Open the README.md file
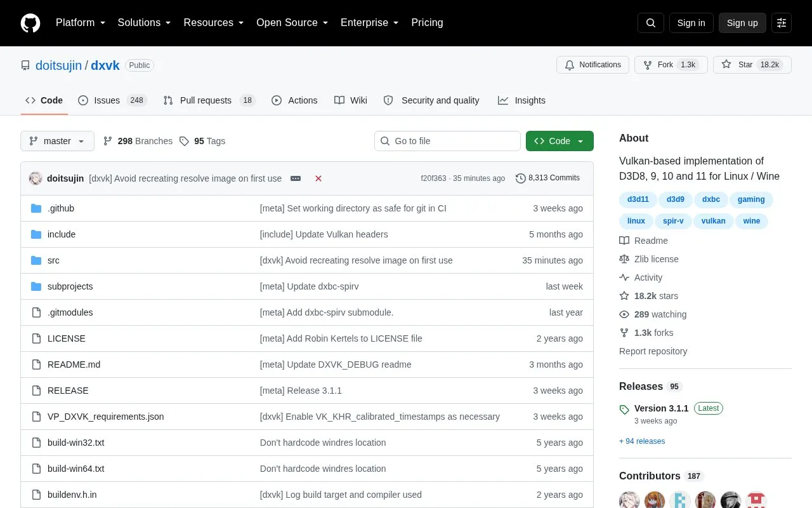812x508 pixels. coord(74,364)
